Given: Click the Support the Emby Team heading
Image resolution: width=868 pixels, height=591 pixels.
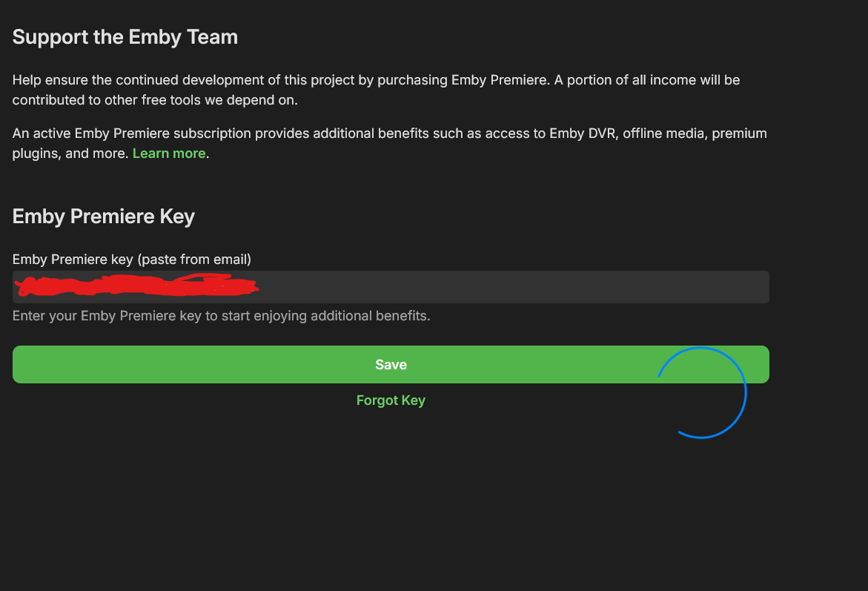Looking at the screenshot, I should click(125, 37).
